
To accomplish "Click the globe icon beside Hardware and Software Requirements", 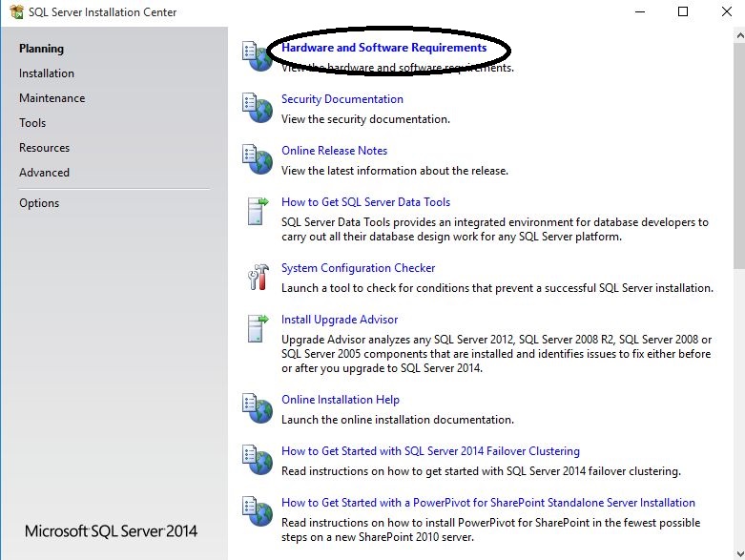I will tap(257, 56).
